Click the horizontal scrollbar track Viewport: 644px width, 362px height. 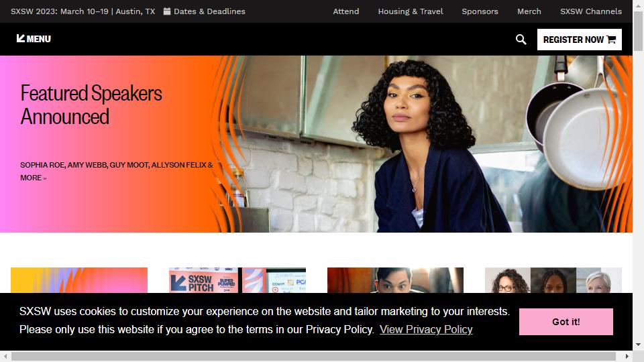pos(313,356)
